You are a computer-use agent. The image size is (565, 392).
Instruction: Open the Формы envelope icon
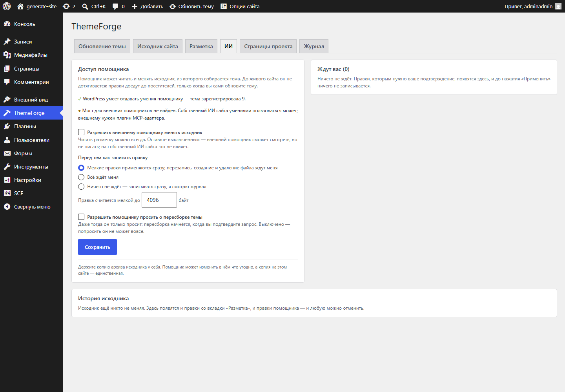click(x=7, y=153)
